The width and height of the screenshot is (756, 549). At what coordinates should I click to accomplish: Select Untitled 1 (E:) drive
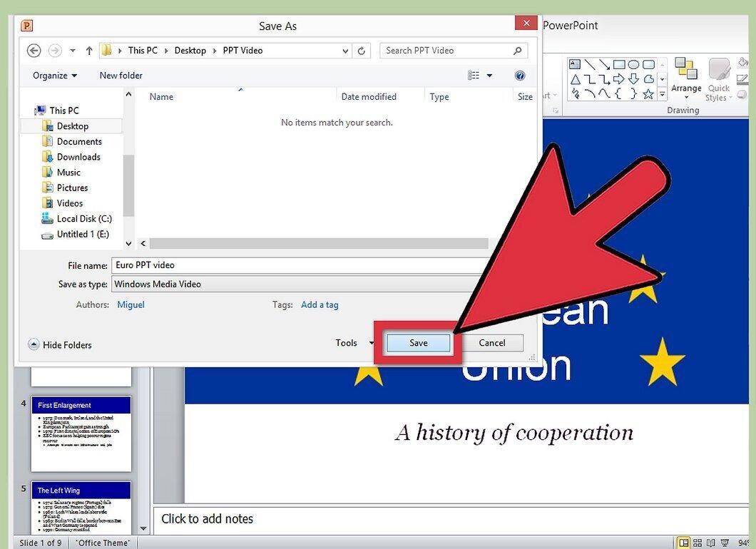click(75, 234)
